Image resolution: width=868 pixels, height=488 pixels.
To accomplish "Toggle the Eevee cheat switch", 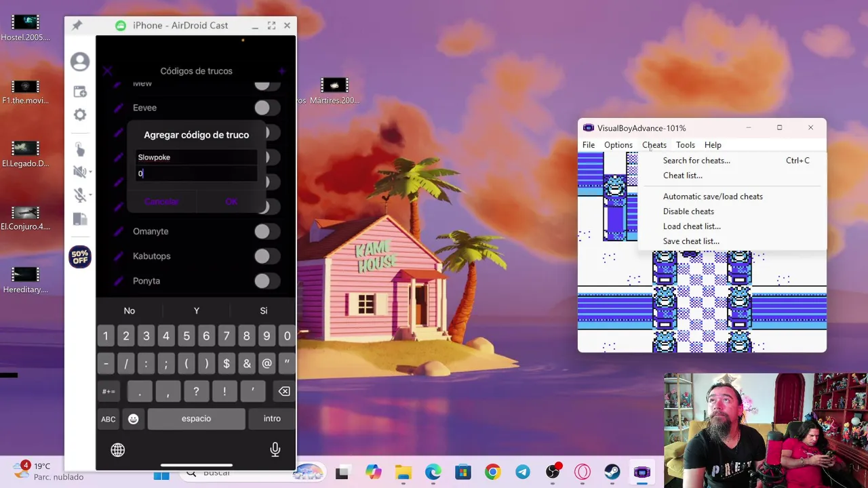I will [267, 108].
